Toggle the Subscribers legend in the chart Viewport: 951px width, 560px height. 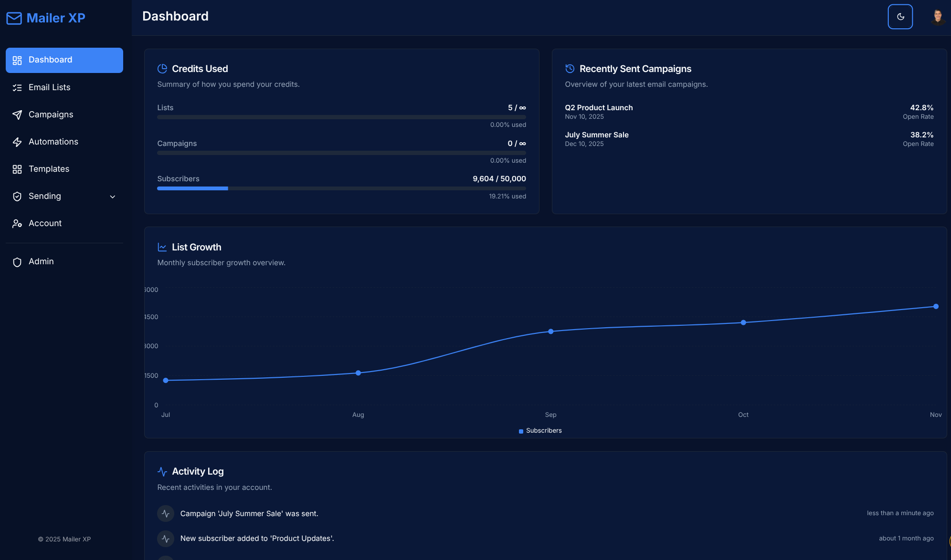coord(540,430)
